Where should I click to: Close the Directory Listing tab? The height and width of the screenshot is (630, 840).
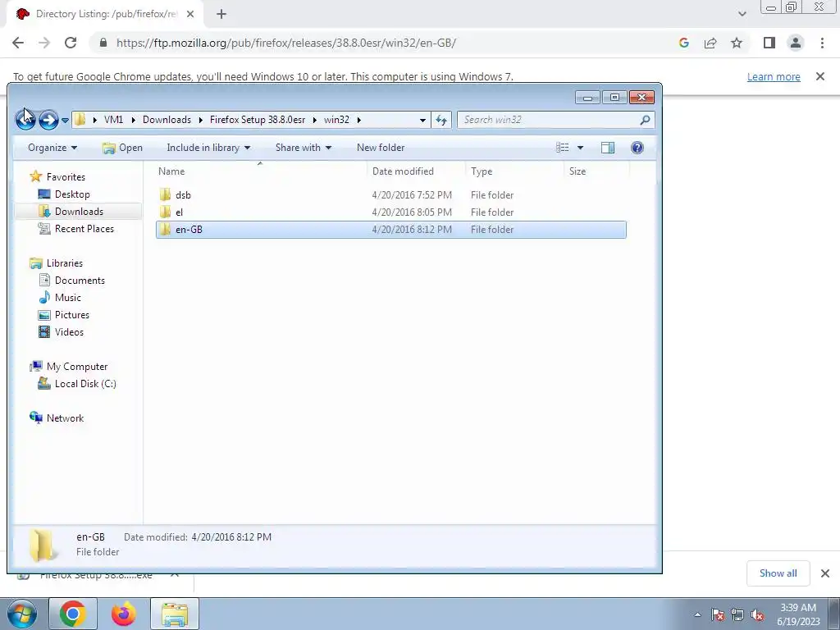[190, 14]
